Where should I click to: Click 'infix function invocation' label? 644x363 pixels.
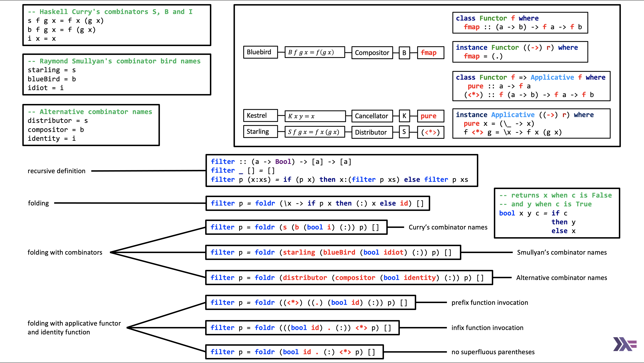[487, 328]
